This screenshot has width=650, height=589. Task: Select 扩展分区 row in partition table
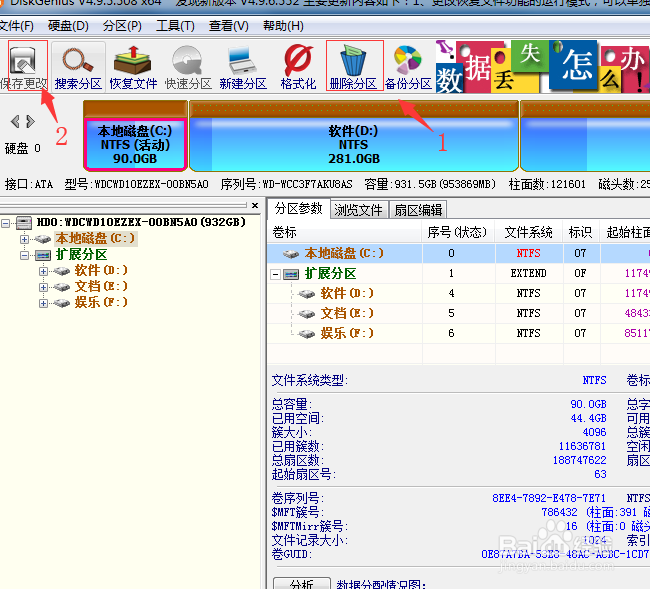click(x=458, y=274)
